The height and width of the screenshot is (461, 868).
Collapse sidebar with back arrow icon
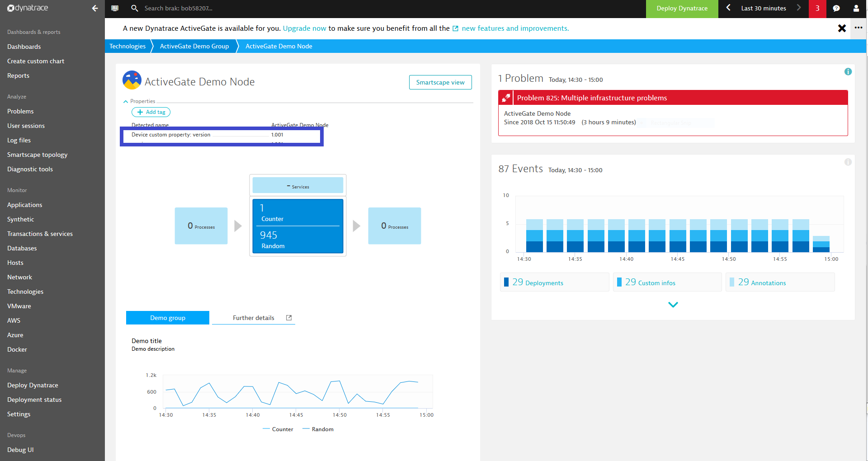coord(95,8)
